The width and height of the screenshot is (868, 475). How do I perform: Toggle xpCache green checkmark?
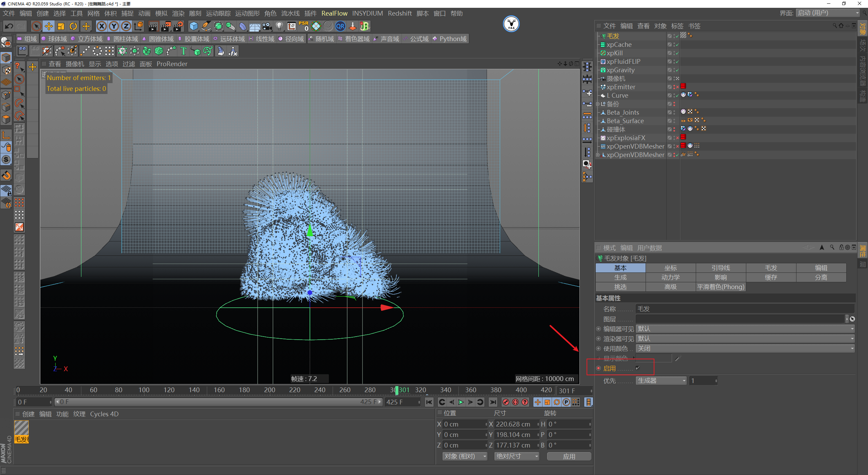[677, 45]
